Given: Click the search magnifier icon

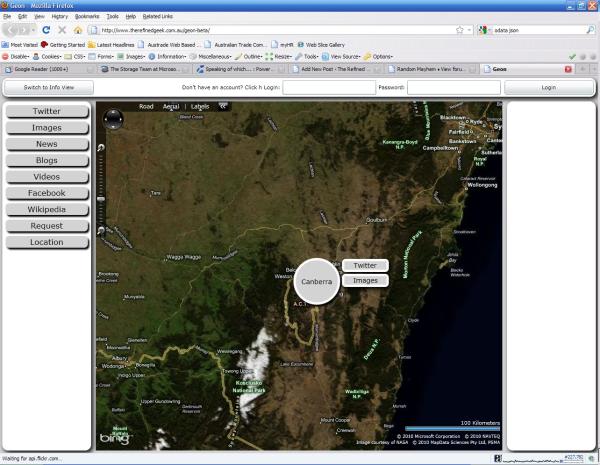Looking at the screenshot, I should (x=590, y=30).
